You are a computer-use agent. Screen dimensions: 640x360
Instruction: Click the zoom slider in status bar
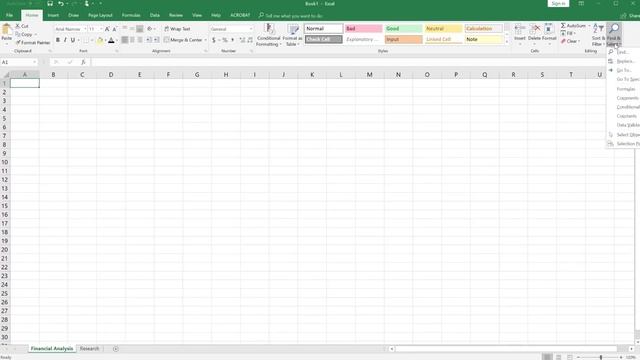tap(600, 357)
